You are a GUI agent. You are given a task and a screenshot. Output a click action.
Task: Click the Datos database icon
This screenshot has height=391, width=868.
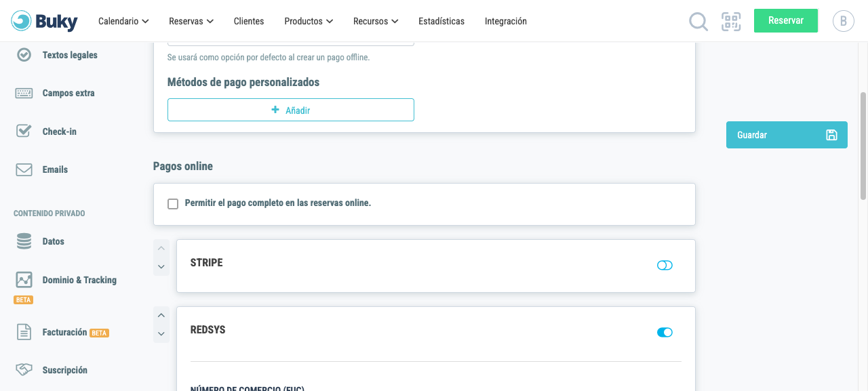tap(24, 241)
